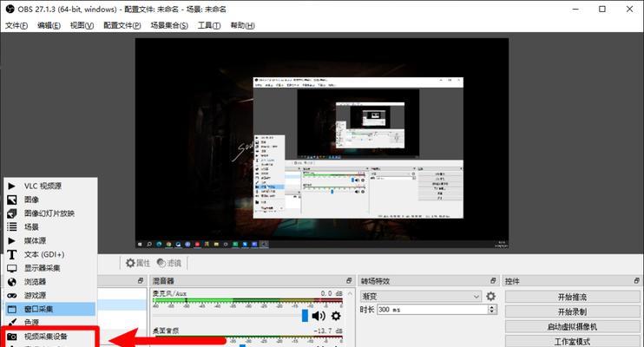
Task: Choose 游戏源 capture source
Action: tap(50, 295)
